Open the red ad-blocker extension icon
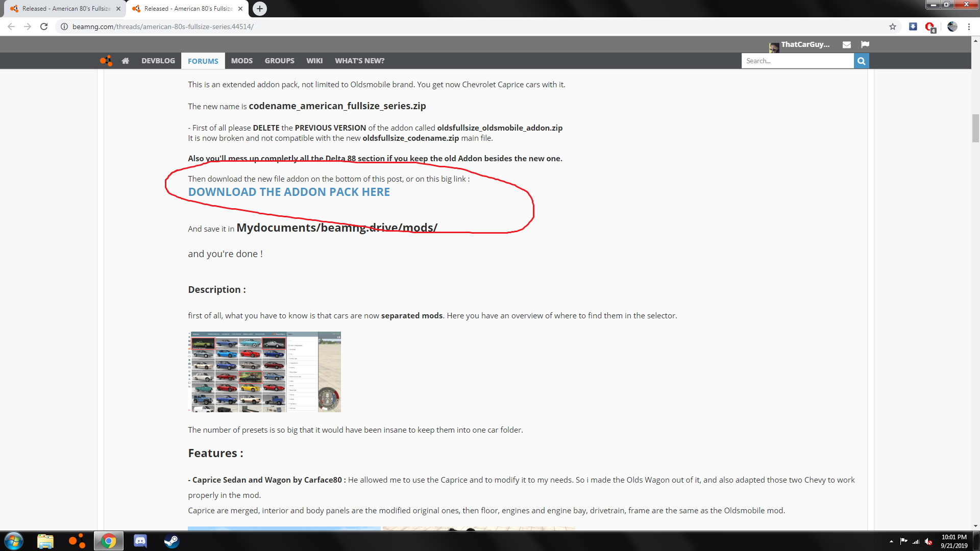 click(x=930, y=27)
